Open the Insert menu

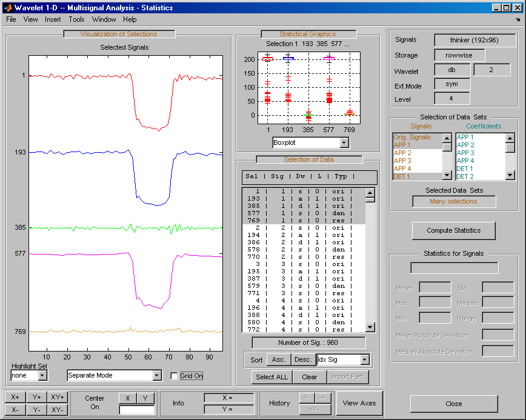pyautogui.click(x=53, y=19)
